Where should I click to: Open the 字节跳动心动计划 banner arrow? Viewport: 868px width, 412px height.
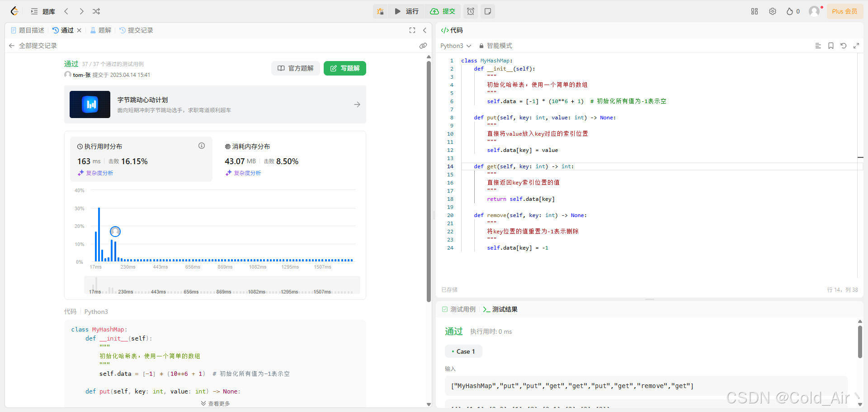point(357,104)
